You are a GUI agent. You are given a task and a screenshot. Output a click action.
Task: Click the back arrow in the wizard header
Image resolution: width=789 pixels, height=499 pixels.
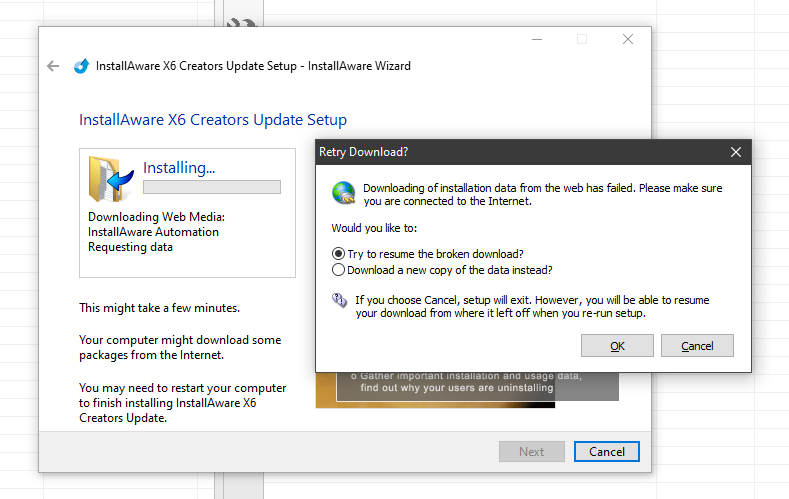(x=53, y=66)
